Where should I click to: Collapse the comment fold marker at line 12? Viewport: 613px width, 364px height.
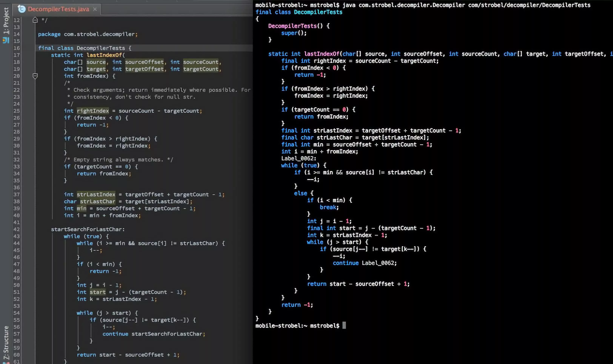tap(35, 20)
